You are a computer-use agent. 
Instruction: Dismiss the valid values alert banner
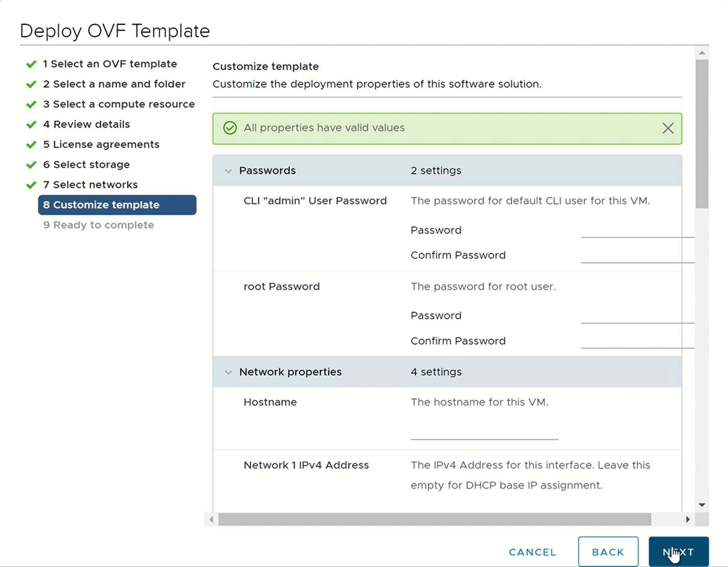[667, 128]
